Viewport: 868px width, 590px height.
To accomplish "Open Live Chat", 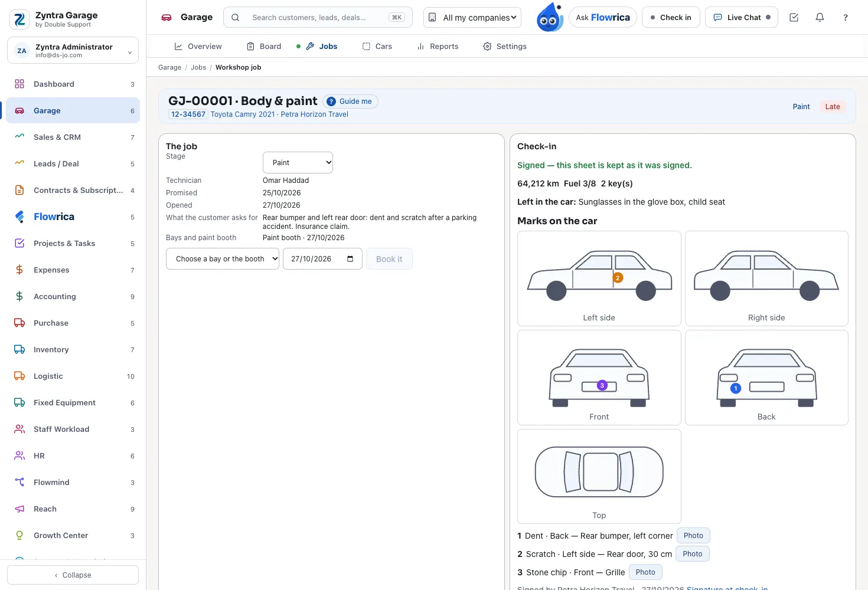I will (742, 18).
